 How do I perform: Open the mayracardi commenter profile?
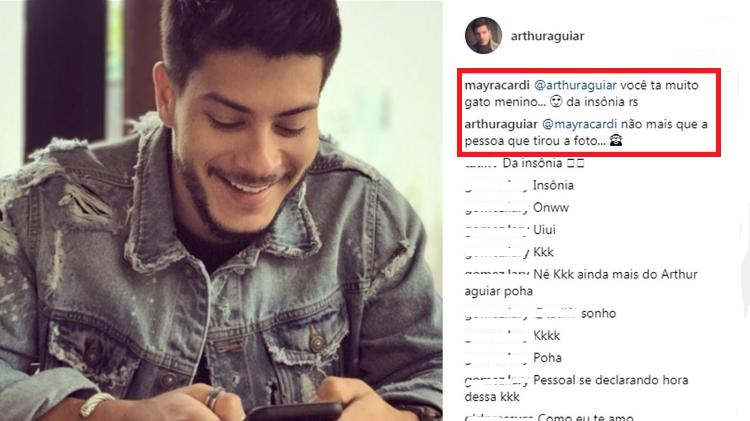click(x=497, y=85)
